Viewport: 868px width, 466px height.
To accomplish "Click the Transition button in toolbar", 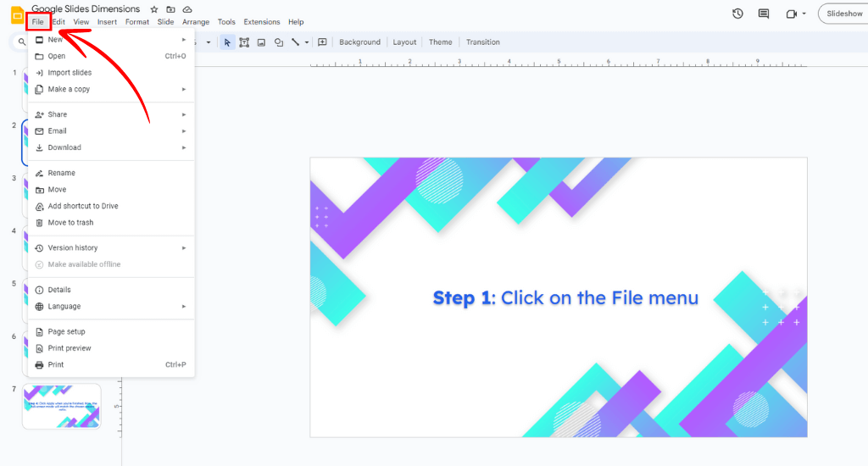I will click(482, 42).
